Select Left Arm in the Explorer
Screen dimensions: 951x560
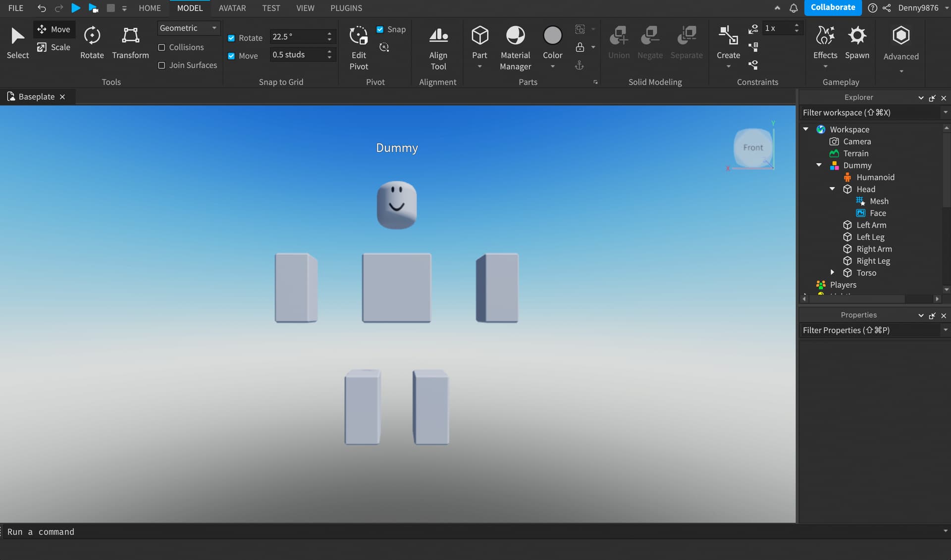[871, 225]
